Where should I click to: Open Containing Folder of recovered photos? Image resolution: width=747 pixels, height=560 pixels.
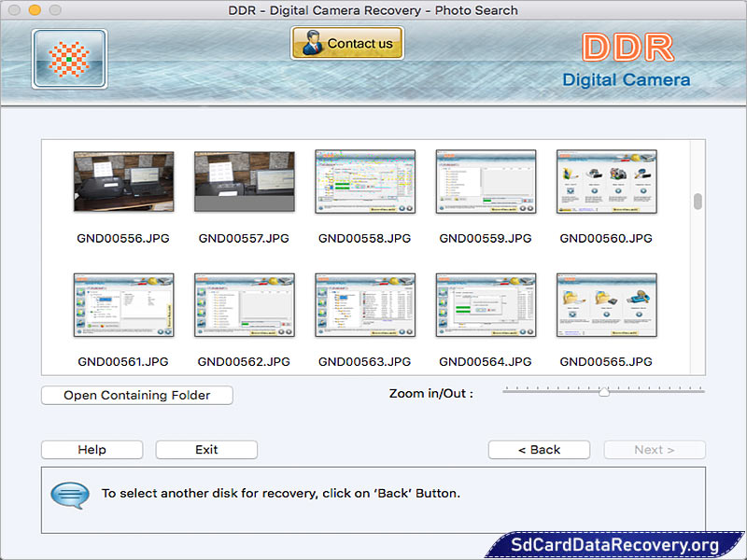[x=135, y=395]
